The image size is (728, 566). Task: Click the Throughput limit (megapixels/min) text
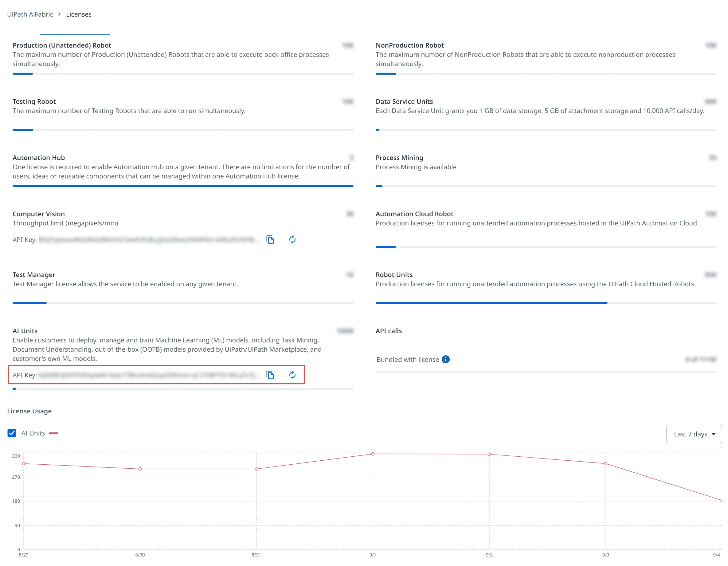tap(65, 223)
